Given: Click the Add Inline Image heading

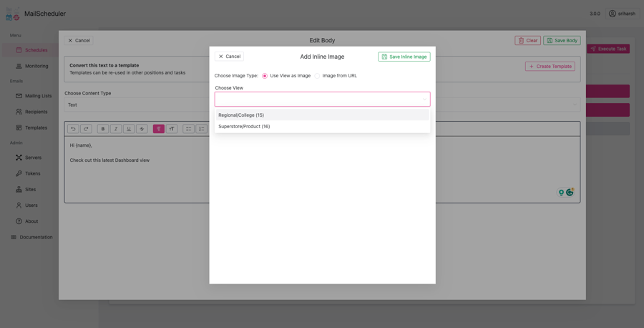Looking at the screenshot, I should coord(323,57).
